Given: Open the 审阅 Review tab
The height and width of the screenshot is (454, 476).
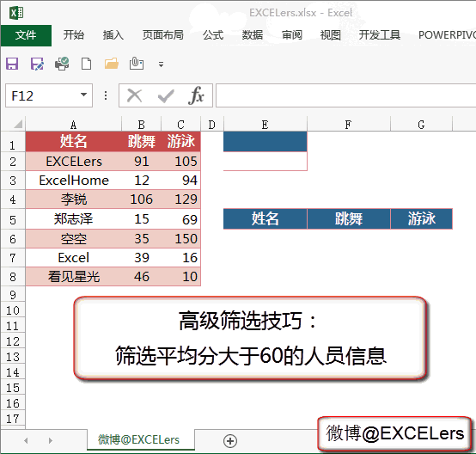Looking at the screenshot, I should tap(292, 35).
